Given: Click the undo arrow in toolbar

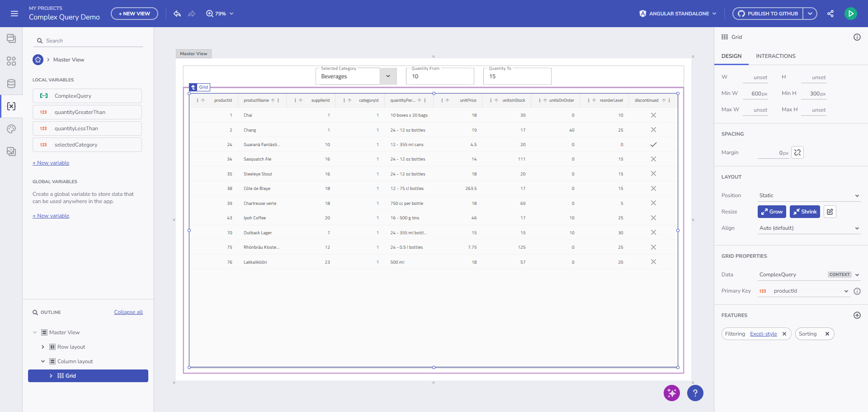Looking at the screenshot, I should [x=177, y=14].
